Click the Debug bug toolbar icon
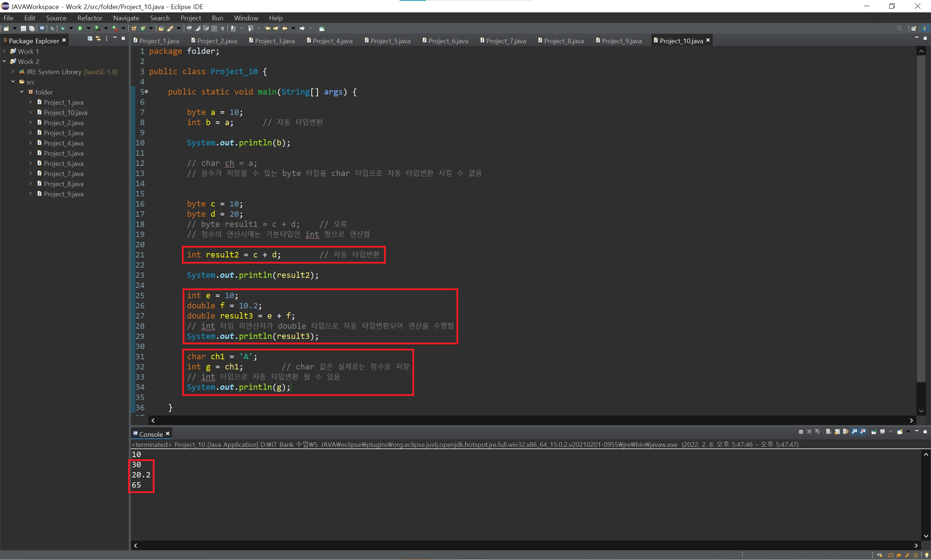The width and height of the screenshot is (931, 560). pos(63,28)
